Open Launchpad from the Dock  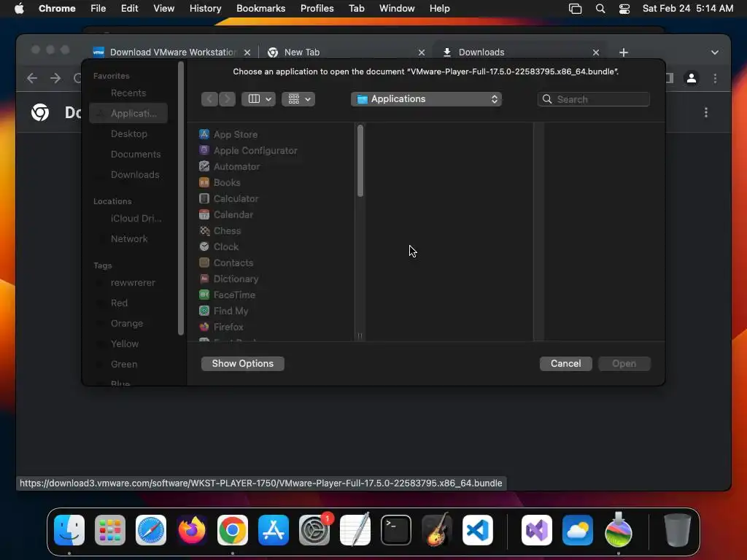[110, 530]
